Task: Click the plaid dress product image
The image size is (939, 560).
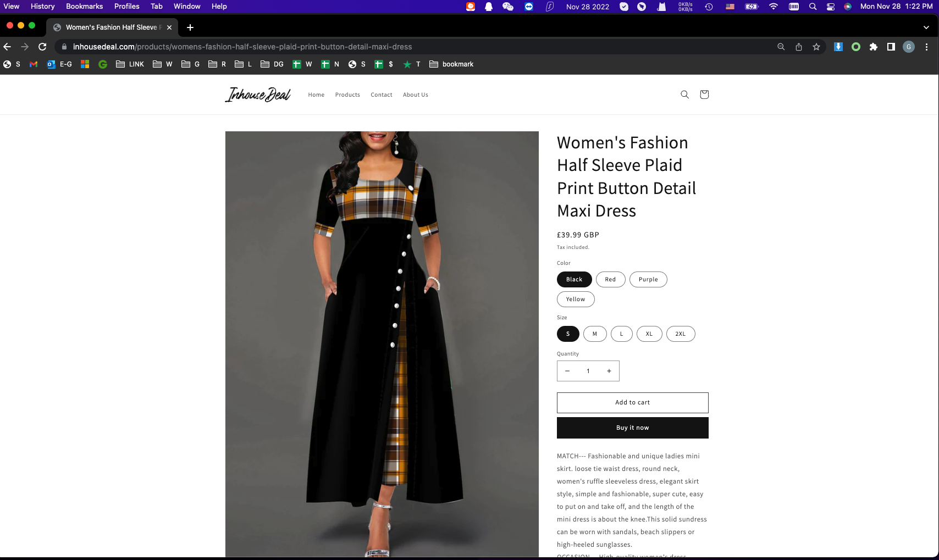Action: (382, 344)
